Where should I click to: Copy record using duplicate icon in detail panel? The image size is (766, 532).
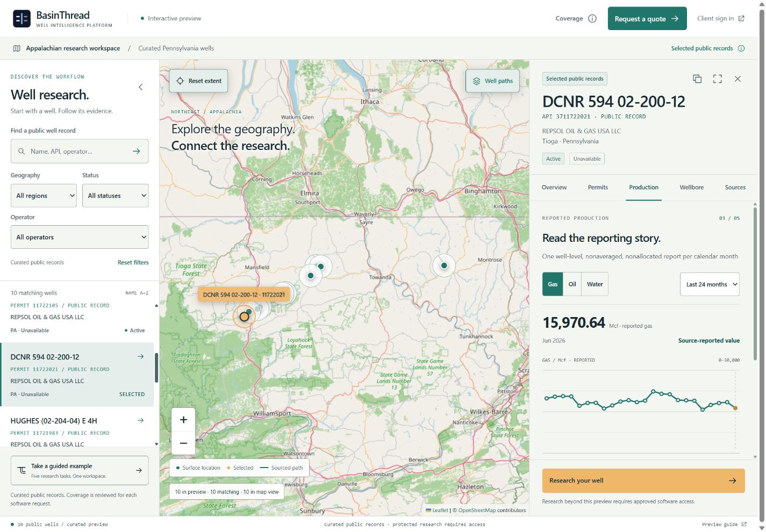coord(697,79)
